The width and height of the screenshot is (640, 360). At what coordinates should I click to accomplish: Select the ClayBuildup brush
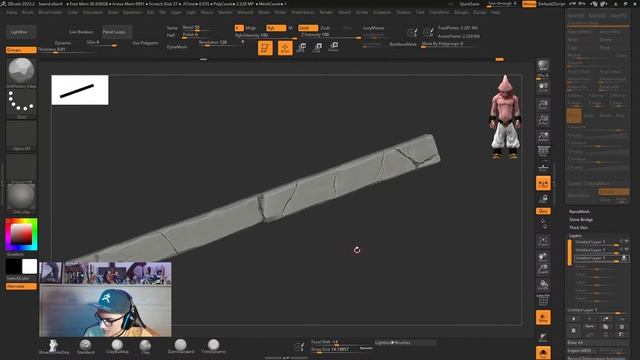point(117,347)
